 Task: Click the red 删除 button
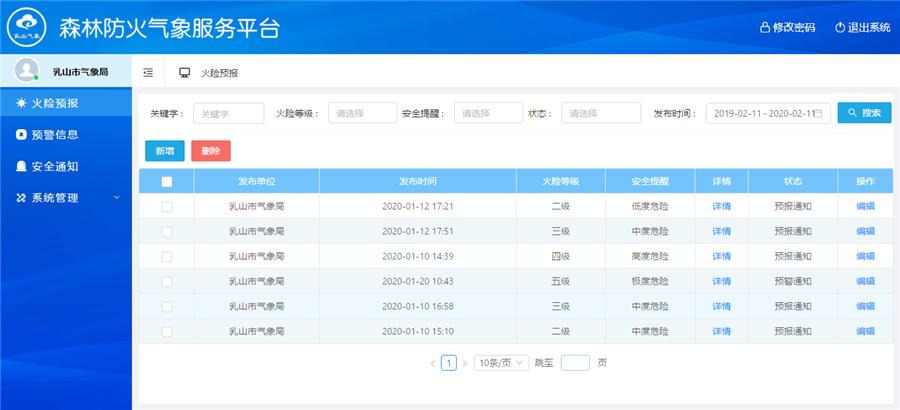pyautogui.click(x=210, y=151)
